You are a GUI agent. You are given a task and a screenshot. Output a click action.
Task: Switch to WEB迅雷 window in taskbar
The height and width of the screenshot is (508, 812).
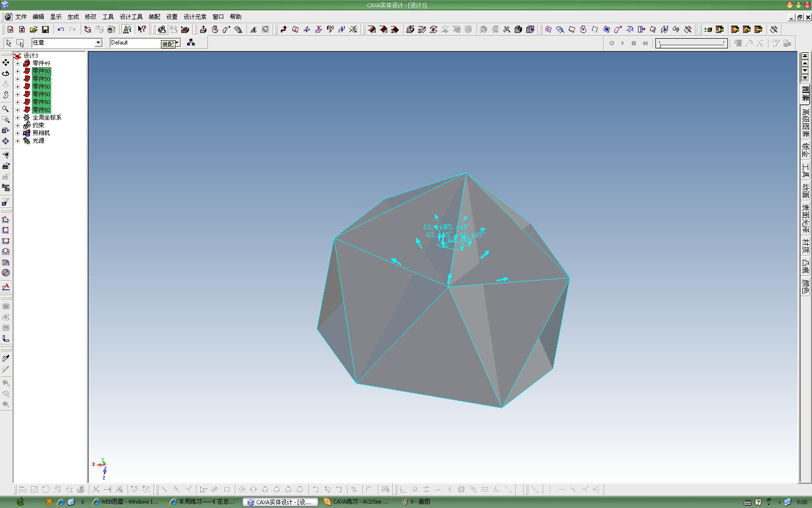(126, 502)
